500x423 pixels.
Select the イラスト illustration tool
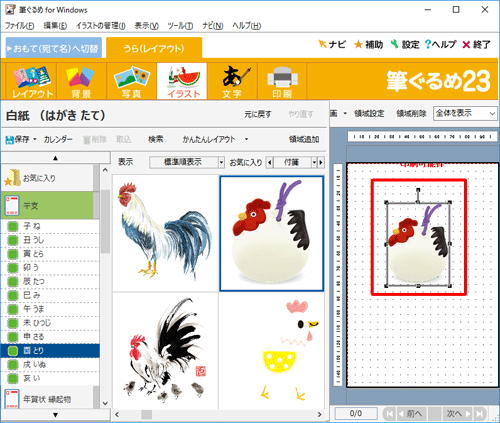(x=182, y=81)
